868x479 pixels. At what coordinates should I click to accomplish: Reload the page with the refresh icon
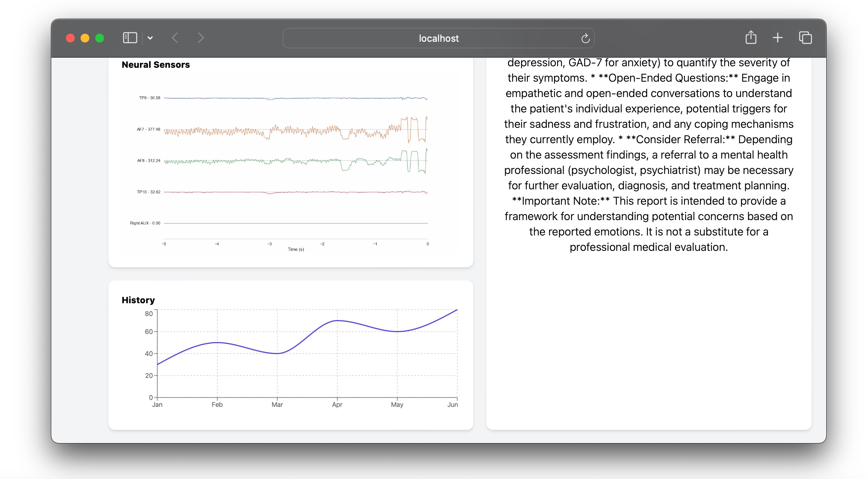585,38
